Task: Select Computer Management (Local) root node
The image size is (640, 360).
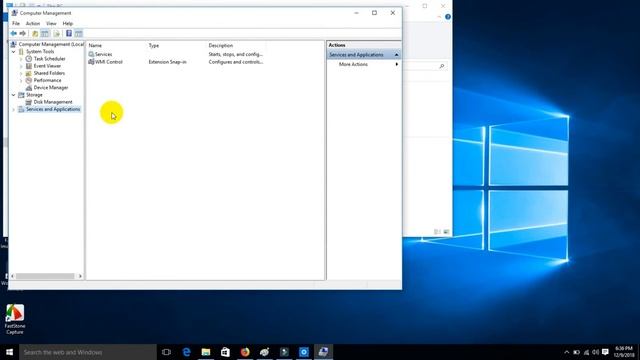Action: (51, 44)
